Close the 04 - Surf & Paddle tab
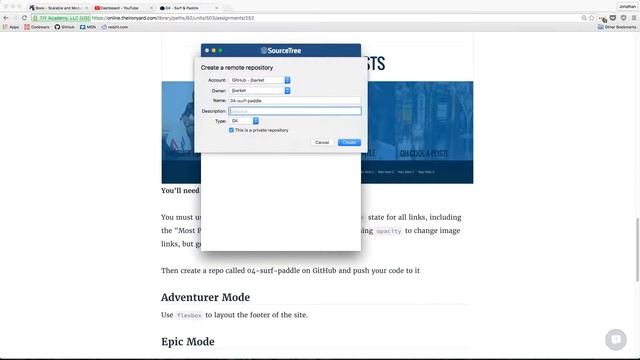Screen dimensions: 640x360 pos(217,8)
